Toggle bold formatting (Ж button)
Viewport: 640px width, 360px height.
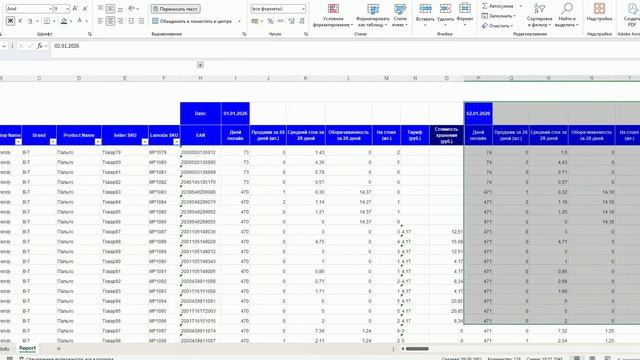[10, 21]
